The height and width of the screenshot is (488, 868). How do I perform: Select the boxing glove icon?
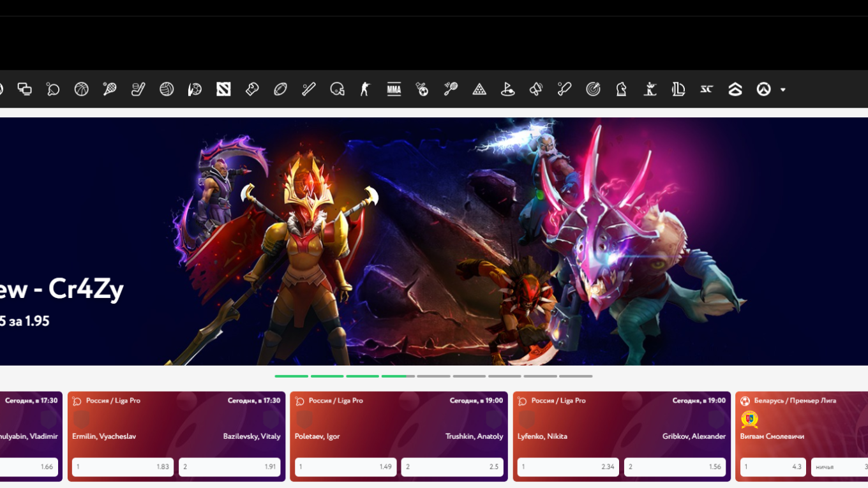pyautogui.click(x=251, y=89)
